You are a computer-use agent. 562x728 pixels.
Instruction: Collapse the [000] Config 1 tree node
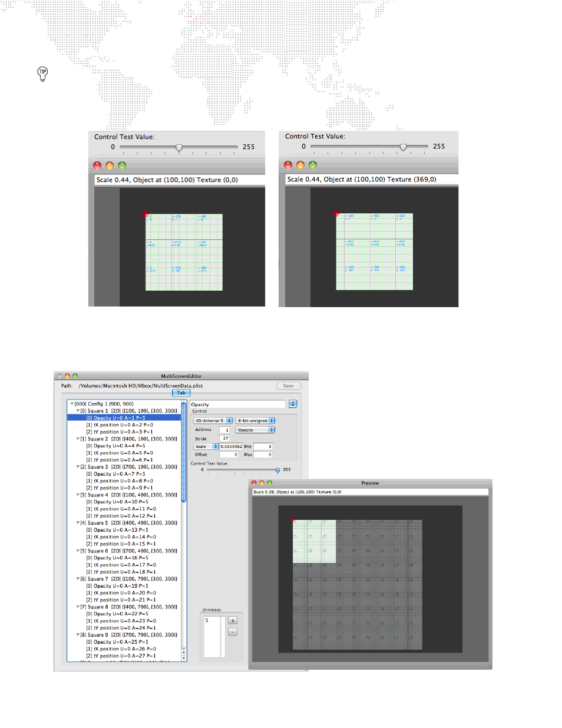point(72,404)
